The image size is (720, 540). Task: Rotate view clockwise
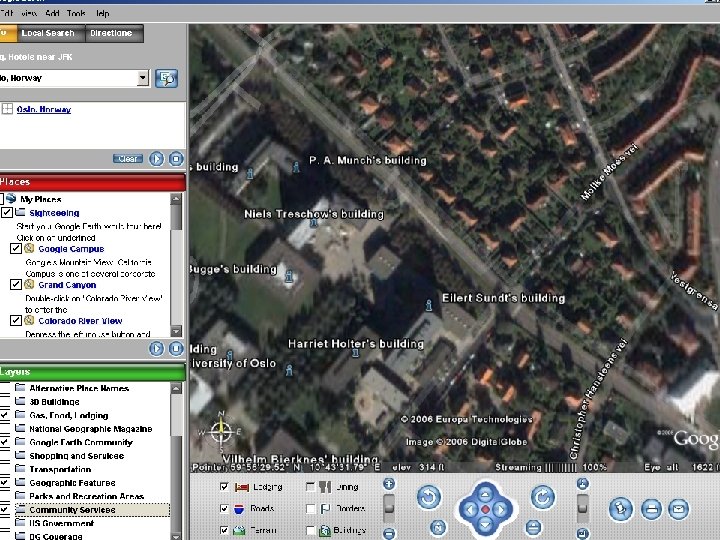[543, 497]
